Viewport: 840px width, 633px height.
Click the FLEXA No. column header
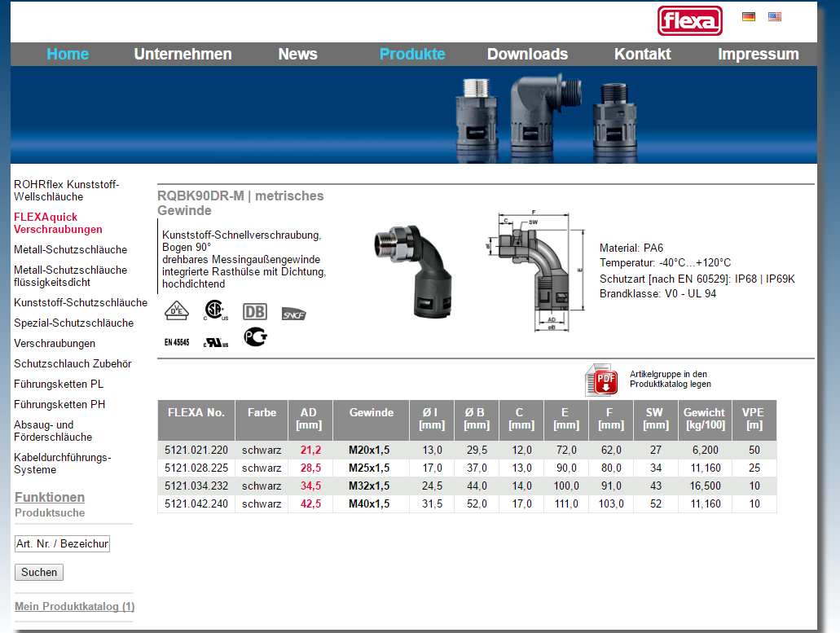[x=196, y=420]
